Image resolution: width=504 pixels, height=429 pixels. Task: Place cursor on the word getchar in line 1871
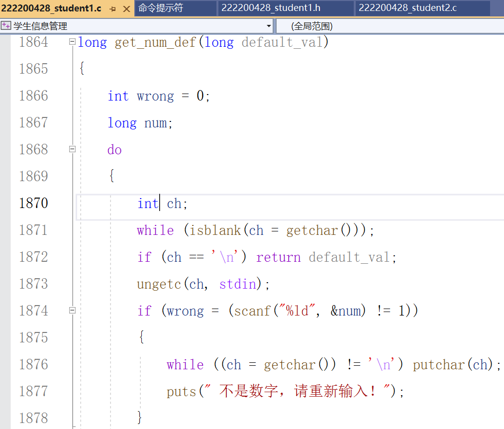tap(311, 230)
